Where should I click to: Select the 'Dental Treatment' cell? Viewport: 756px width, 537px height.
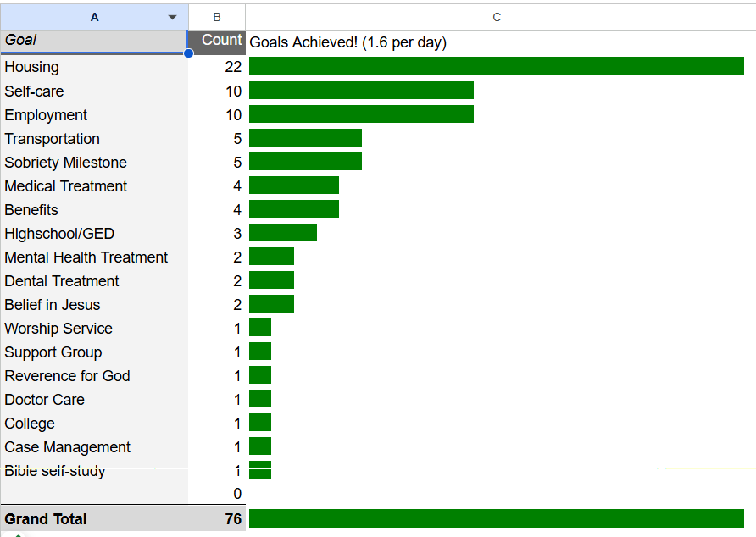94,280
